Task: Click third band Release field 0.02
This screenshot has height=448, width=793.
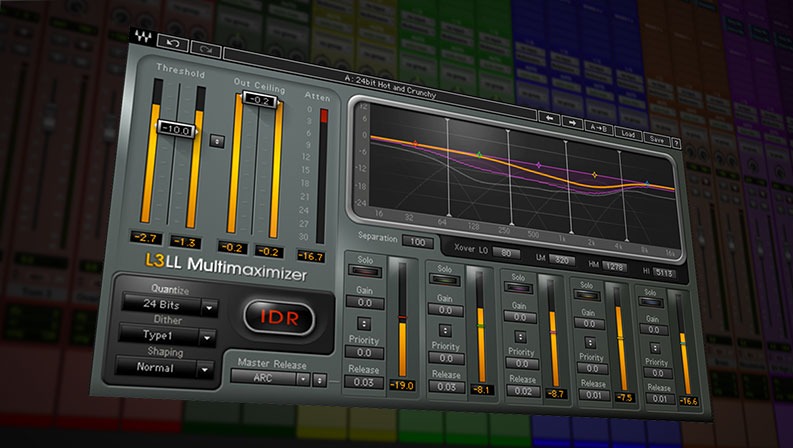Action: [x=523, y=391]
